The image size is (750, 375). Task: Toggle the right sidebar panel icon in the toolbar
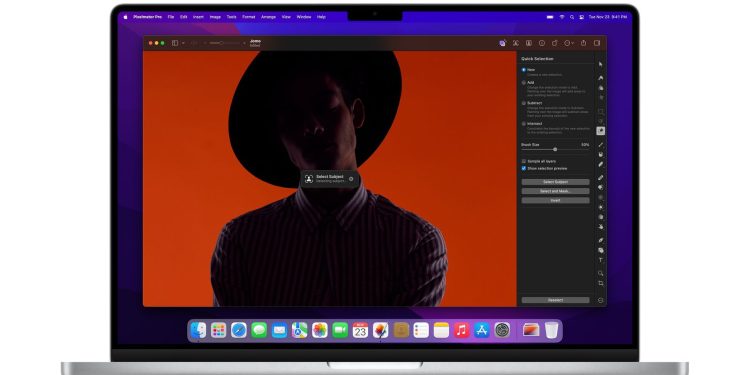(597, 43)
